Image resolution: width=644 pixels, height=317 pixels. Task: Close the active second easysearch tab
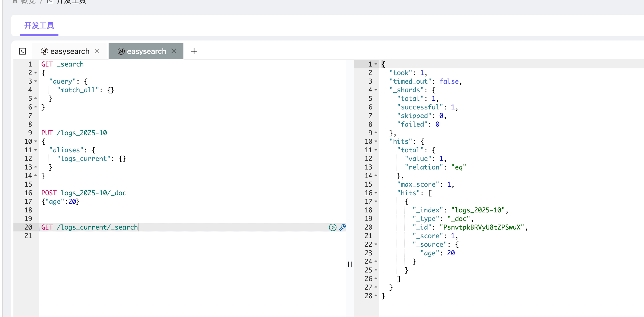click(x=174, y=51)
